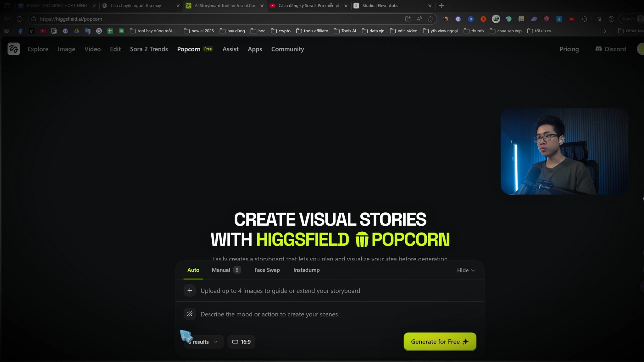The width and height of the screenshot is (644, 362).
Task: Open the 'new ai 2025' bookmark folder
Action: 199,31
